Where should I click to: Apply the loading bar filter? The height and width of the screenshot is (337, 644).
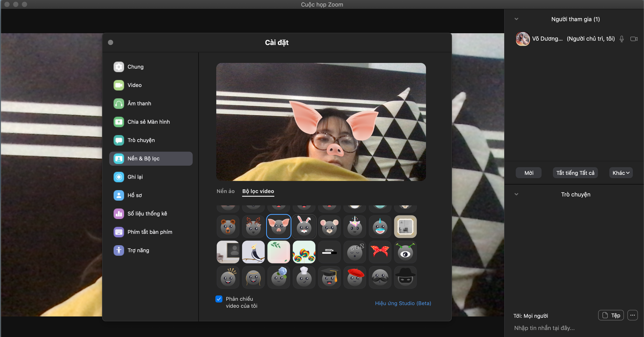[x=329, y=252]
